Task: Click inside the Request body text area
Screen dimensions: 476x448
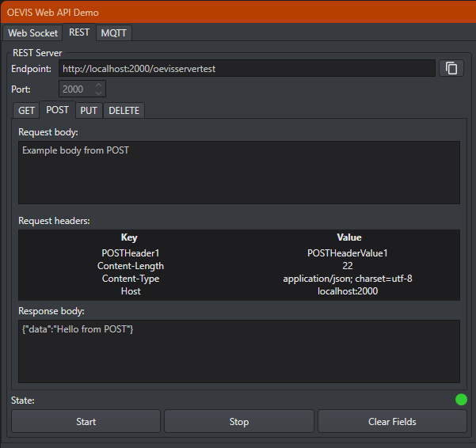Action: [x=239, y=173]
